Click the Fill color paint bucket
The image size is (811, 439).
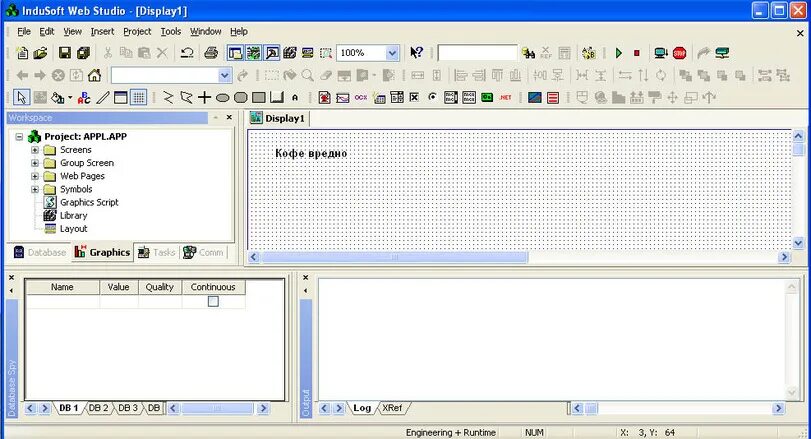click(x=58, y=97)
